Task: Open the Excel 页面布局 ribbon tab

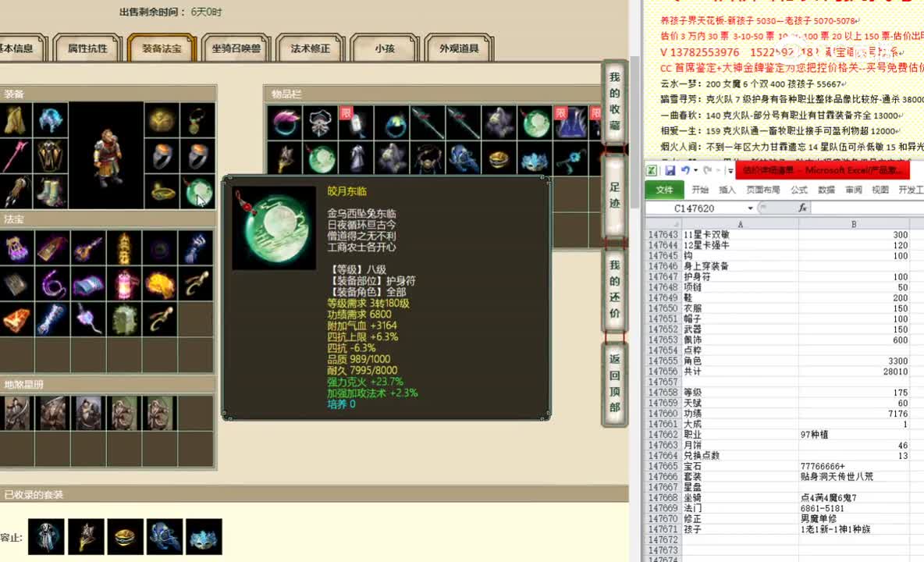Action: (763, 190)
